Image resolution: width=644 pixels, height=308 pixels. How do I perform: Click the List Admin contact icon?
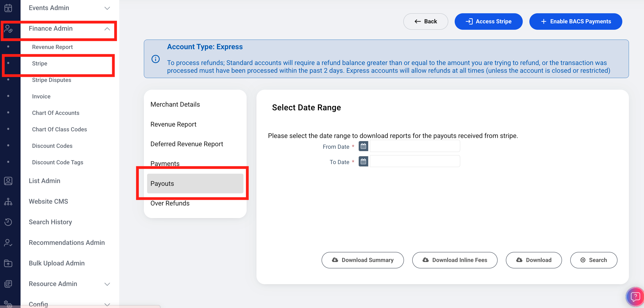8,181
